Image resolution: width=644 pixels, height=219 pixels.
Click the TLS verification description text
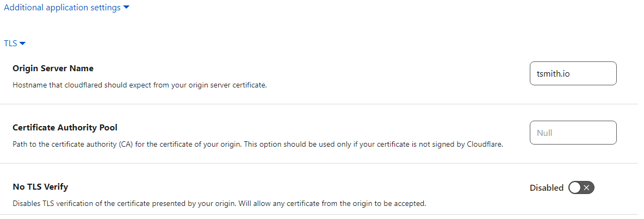point(219,204)
